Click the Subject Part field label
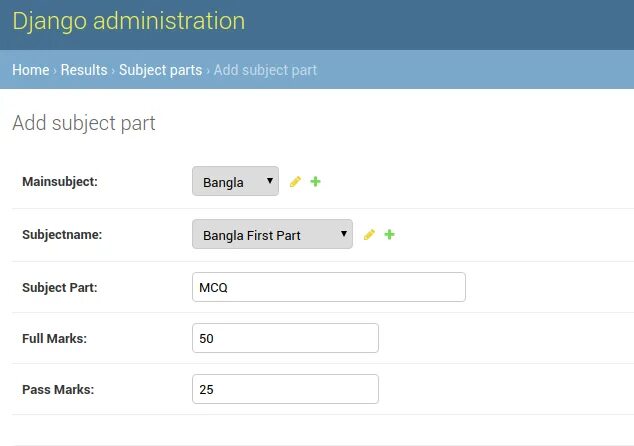The width and height of the screenshot is (634, 446). (x=59, y=287)
